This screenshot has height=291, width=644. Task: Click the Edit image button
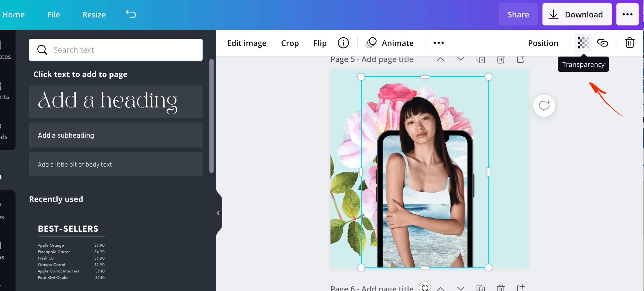(x=247, y=43)
